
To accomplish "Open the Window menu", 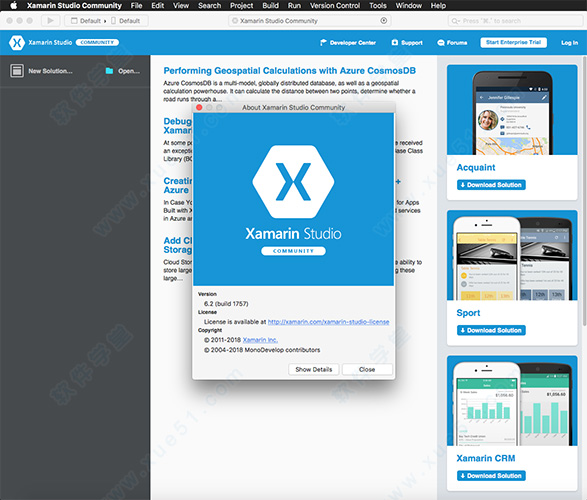I will (408, 5).
